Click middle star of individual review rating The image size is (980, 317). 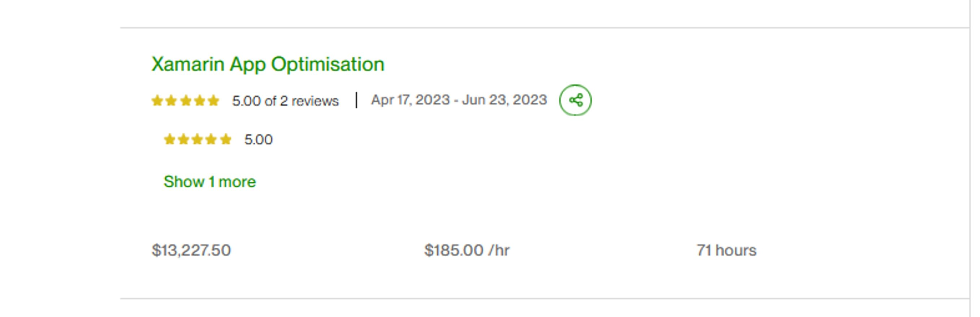coord(198,139)
